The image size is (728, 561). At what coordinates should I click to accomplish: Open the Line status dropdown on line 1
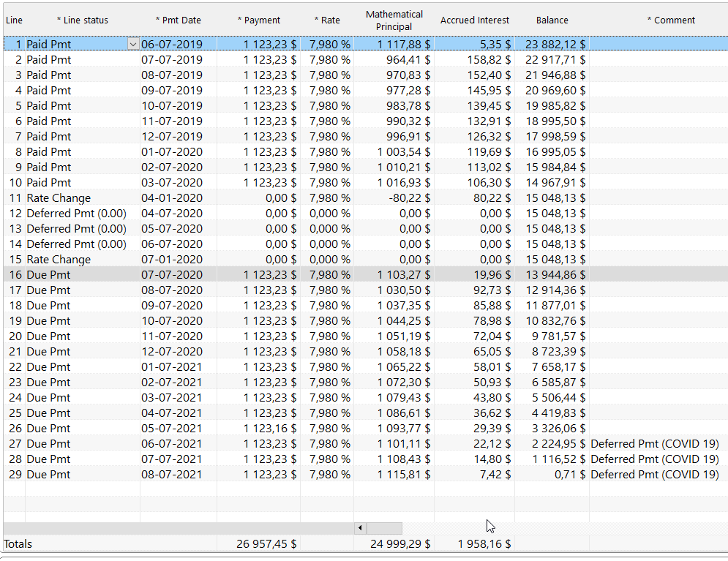pyautogui.click(x=132, y=45)
